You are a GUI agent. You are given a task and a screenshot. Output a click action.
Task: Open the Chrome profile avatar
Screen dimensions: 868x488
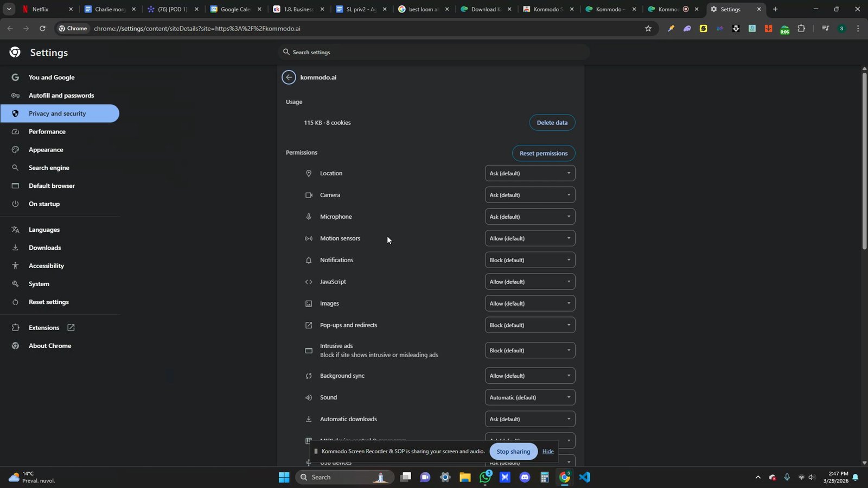841,28
